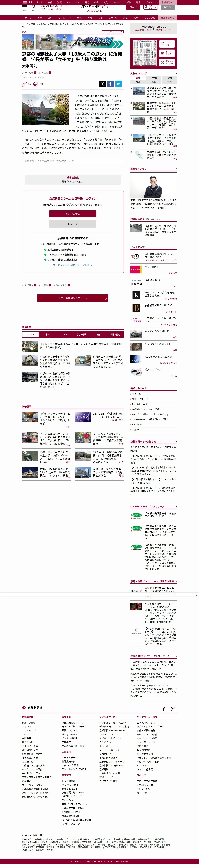Follow the 大学解剖 tag plus icon
199x868 pixels.
35,73
